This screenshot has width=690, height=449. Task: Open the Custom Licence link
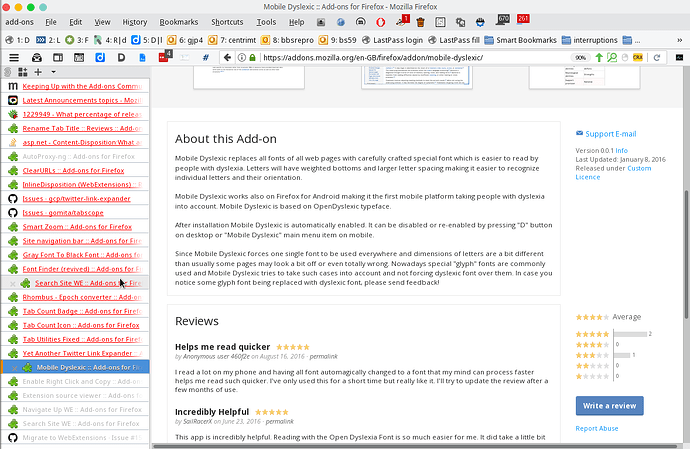tap(613, 173)
